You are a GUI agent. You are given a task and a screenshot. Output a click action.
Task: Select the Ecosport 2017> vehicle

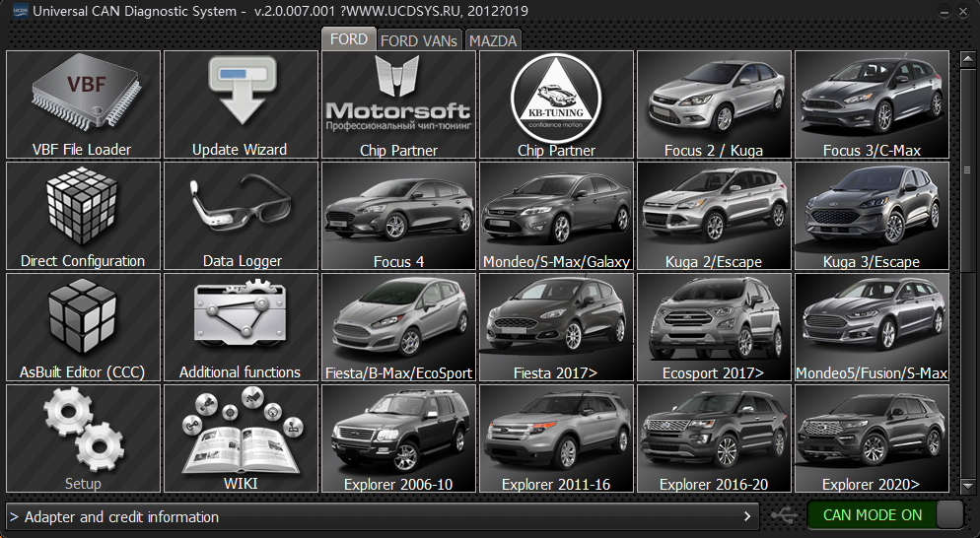[x=714, y=327]
